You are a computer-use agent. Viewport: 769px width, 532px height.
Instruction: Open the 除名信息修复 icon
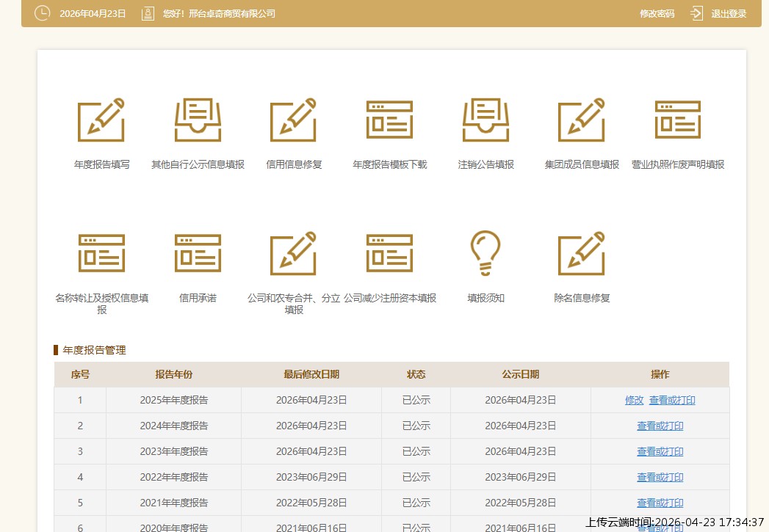click(x=582, y=254)
